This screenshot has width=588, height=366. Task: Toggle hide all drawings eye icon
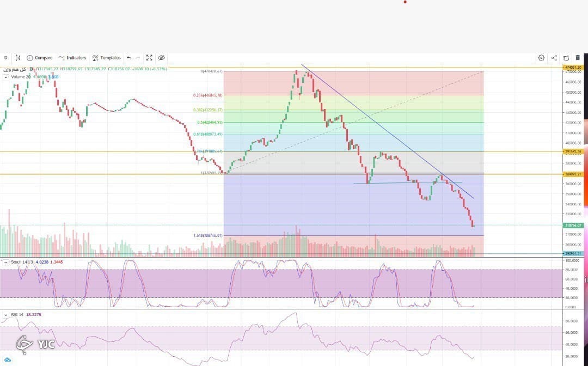pos(161,58)
